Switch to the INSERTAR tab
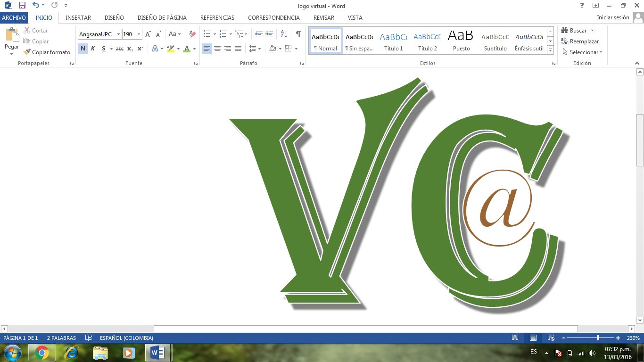 click(x=78, y=17)
